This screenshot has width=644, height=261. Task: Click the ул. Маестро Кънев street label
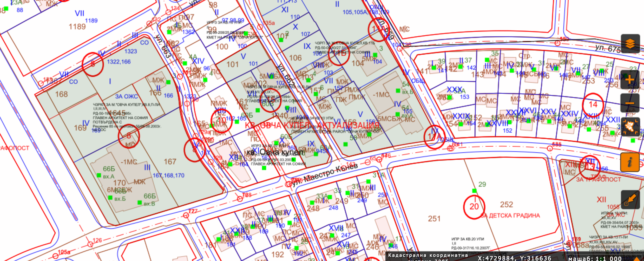325,175
